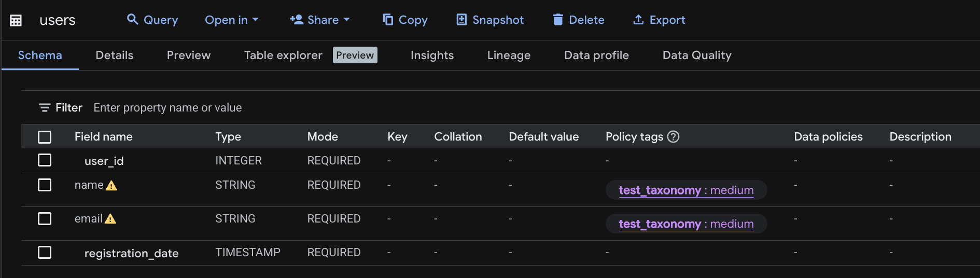980x278 pixels.
Task: Go to the Data Quality tab
Action: [x=696, y=55]
